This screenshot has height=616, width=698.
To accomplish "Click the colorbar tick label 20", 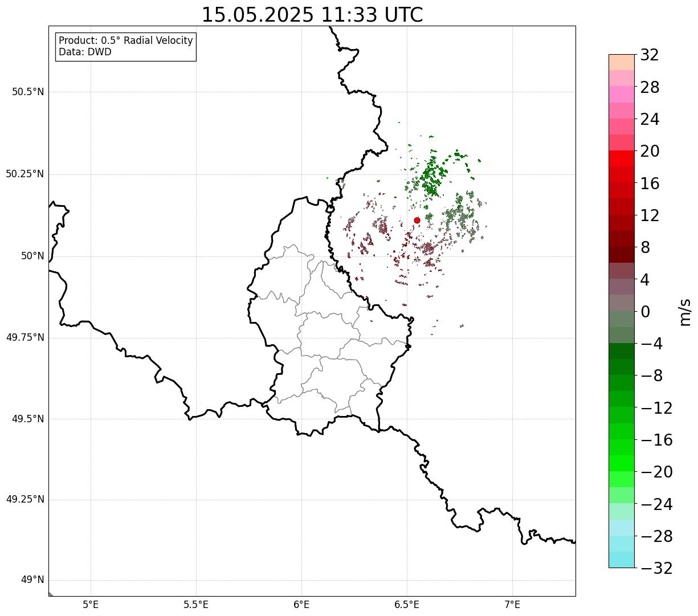I will coord(650,152).
